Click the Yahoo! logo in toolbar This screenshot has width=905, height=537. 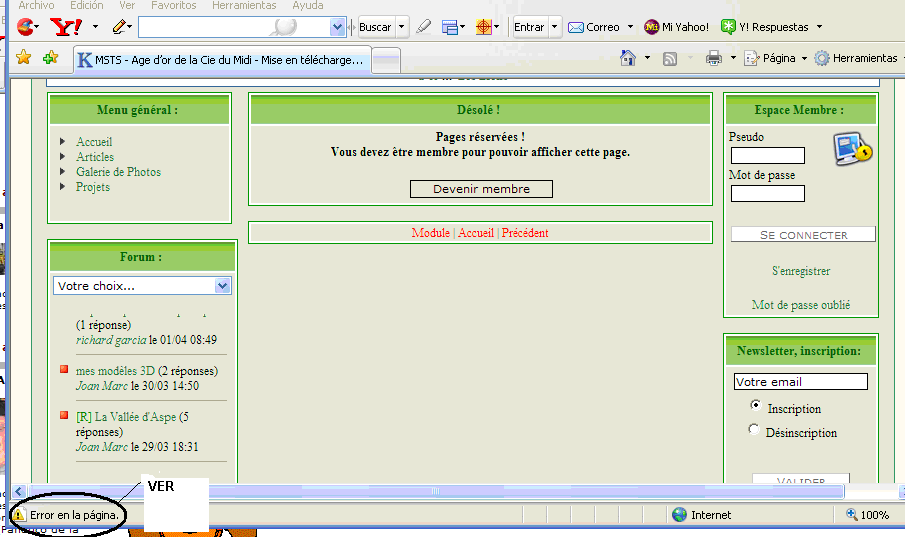pyautogui.click(x=66, y=27)
